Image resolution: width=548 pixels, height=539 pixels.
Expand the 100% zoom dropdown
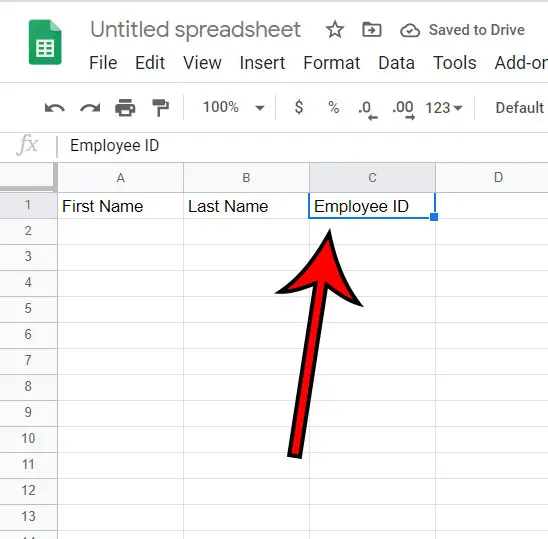pos(233,107)
